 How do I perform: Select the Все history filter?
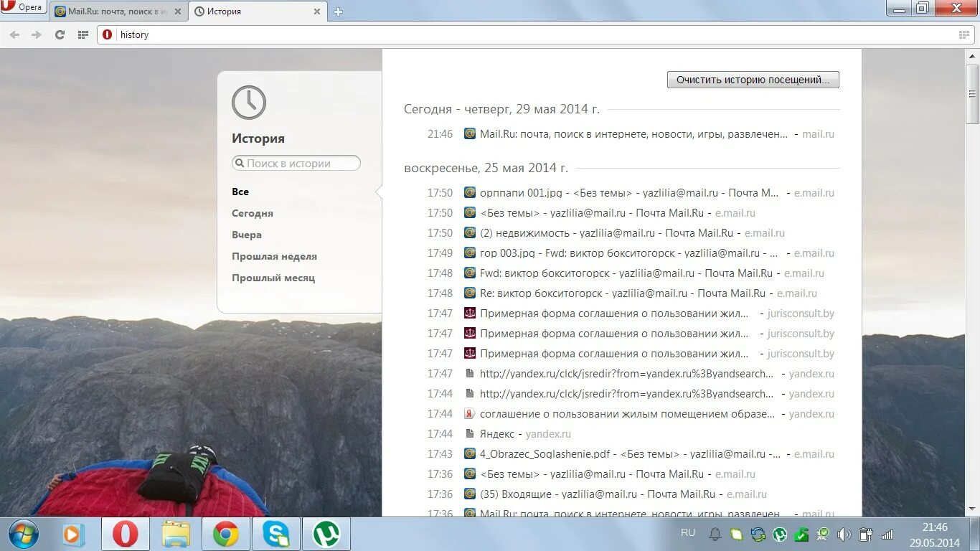coord(240,192)
